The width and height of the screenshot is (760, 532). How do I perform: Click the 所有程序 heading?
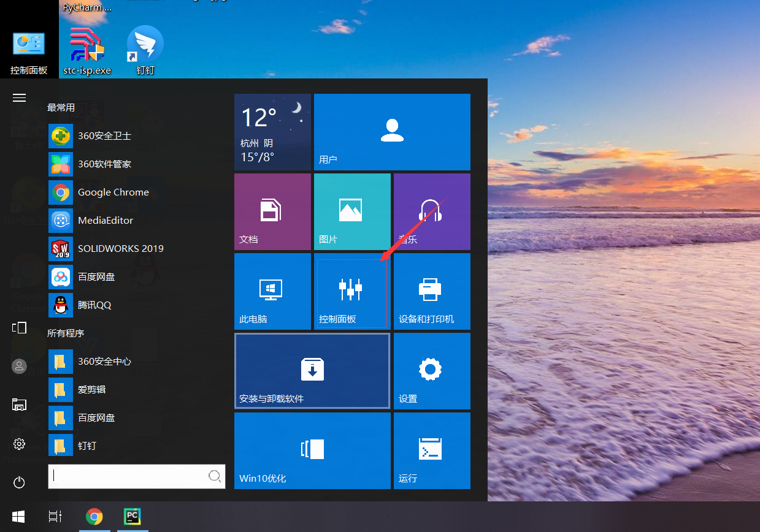tap(66, 333)
